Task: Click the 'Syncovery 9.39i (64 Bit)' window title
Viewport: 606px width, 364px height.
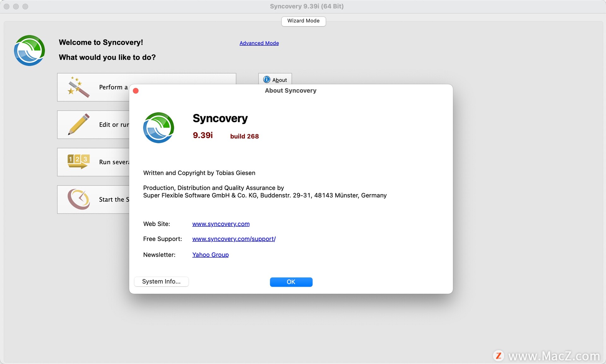Action: coord(306,6)
